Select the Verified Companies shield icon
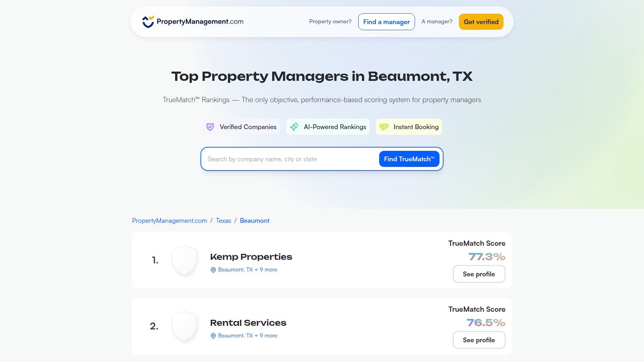The width and height of the screenshot is (644, 362). [x=210, y=127]
